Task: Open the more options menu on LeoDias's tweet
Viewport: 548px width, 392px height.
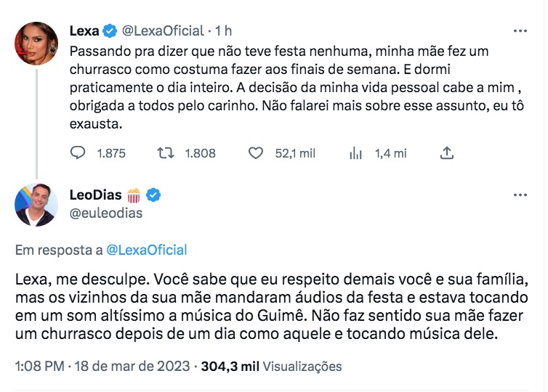Action: [520, 196]
